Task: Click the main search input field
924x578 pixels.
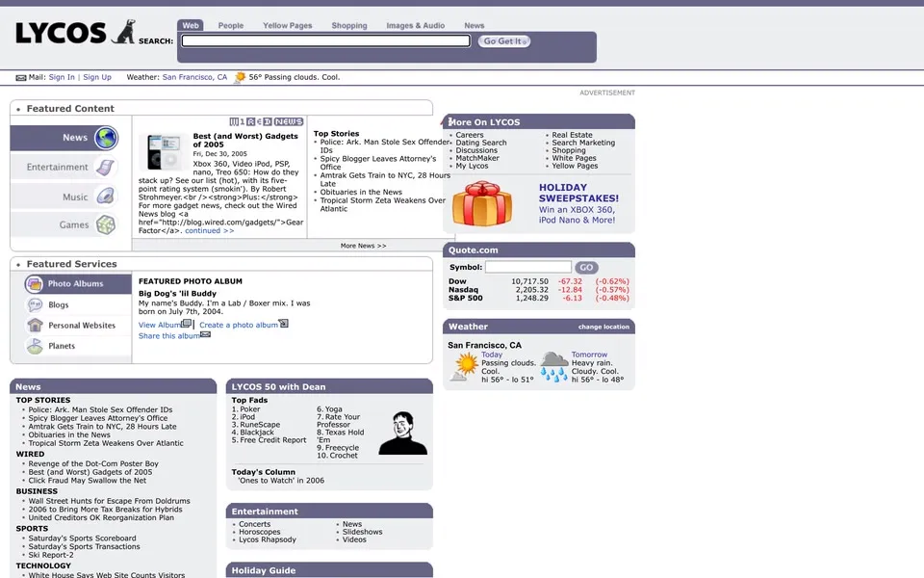Action: tap(326, 40)
